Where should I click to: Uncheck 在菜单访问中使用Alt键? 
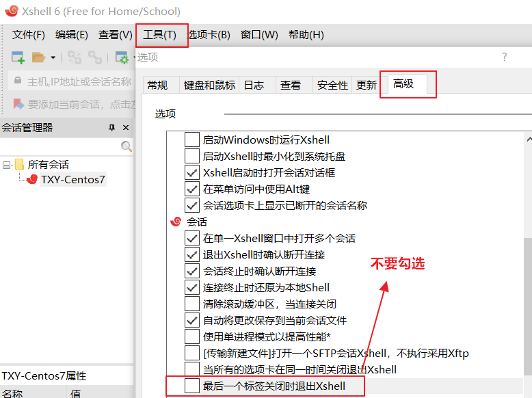(x=191, y=189)
